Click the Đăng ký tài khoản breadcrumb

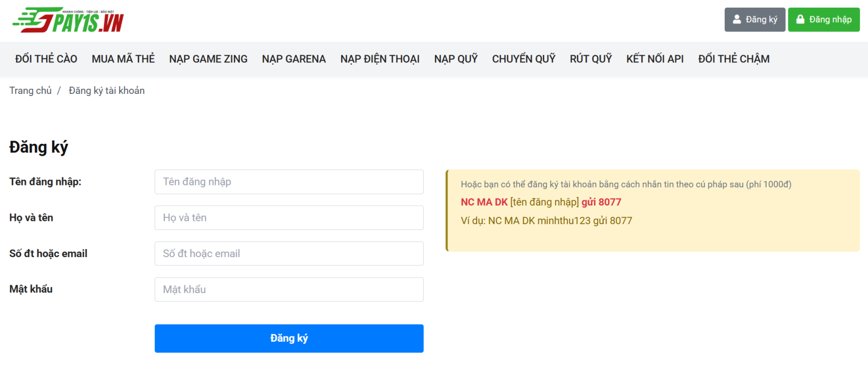pos(107,91)
